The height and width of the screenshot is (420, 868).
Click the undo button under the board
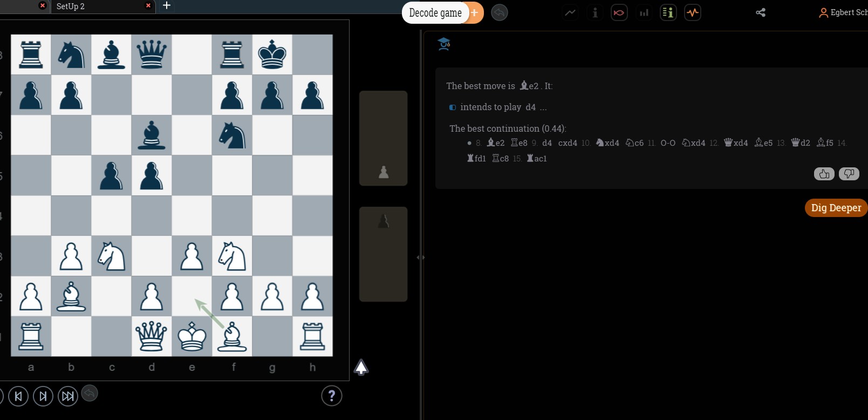[90, 394]
